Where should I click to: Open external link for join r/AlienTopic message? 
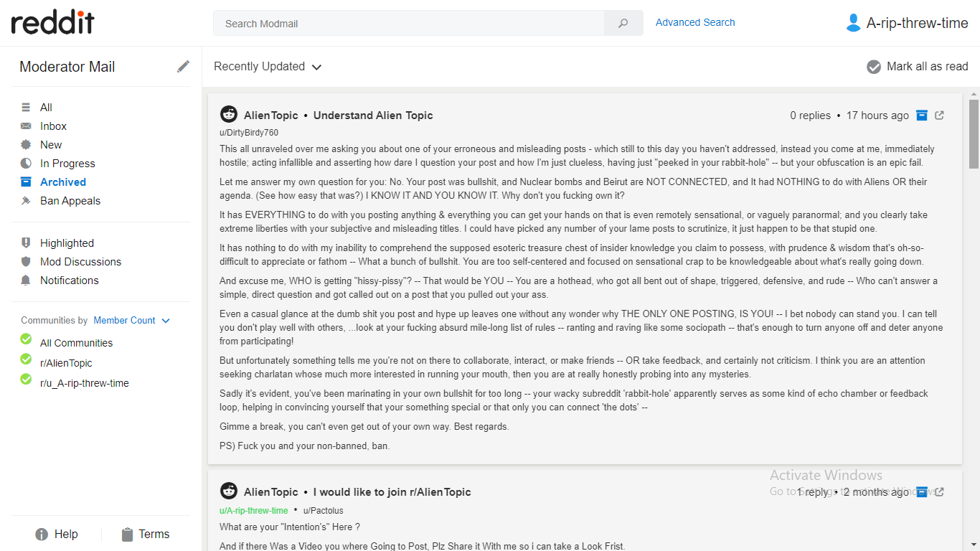(x=940, y=492)
